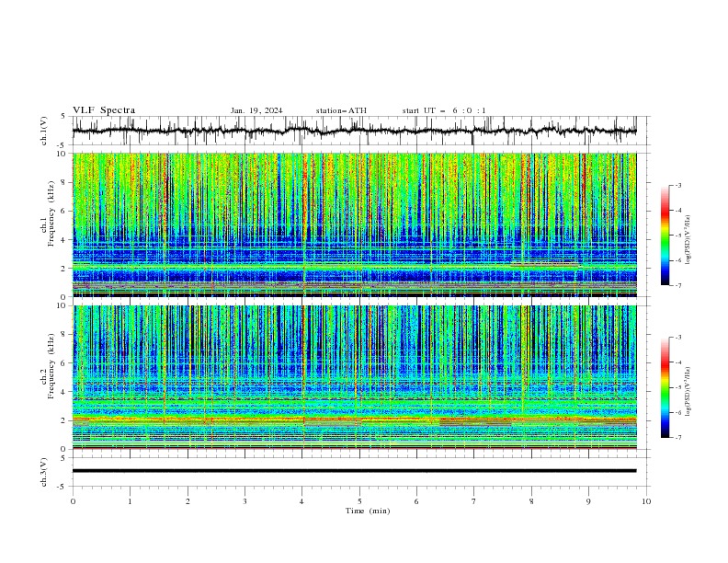This screenshot has height=563, width=728.
Task: Click the "station=ATH" header label
Action: [x=341, y=110]
